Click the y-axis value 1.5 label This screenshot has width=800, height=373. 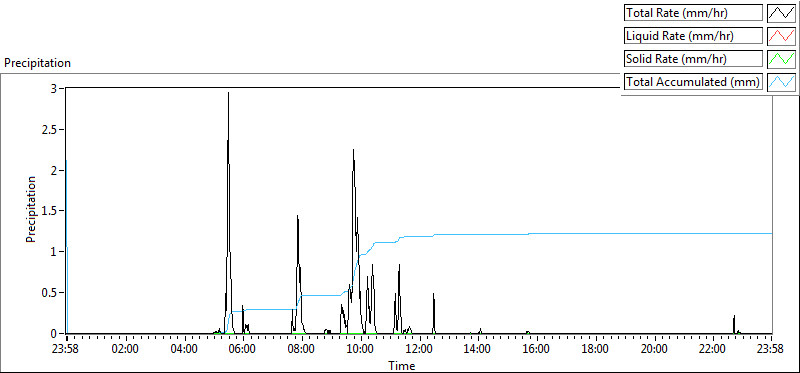[48, 211]
